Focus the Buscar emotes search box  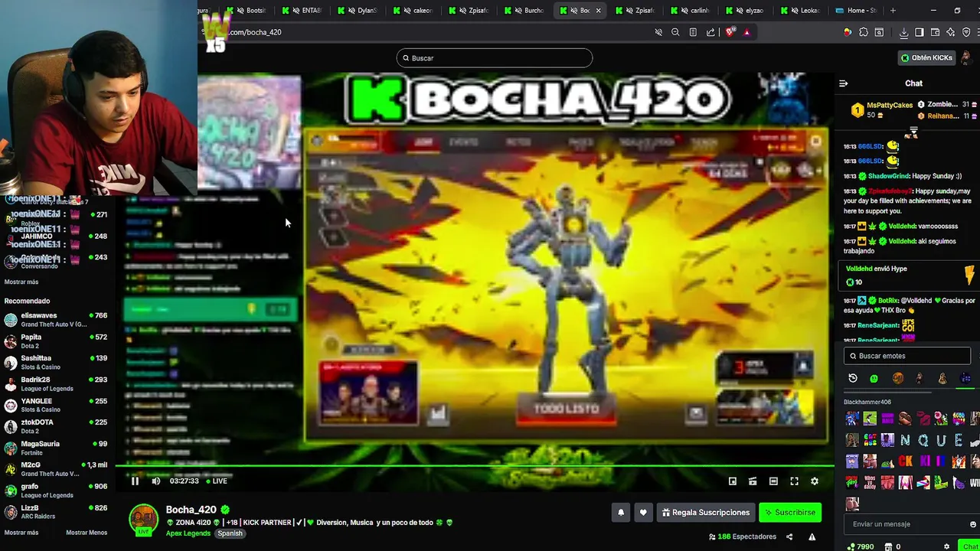[907, 356]
